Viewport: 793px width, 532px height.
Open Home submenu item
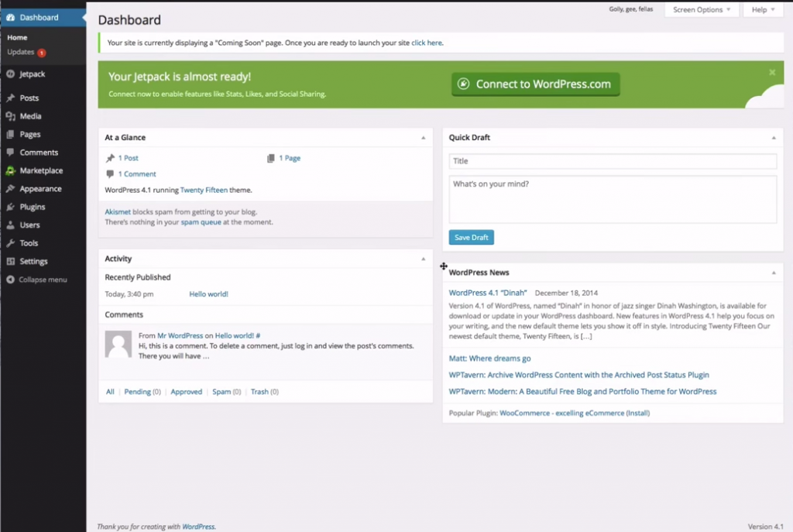17,37
